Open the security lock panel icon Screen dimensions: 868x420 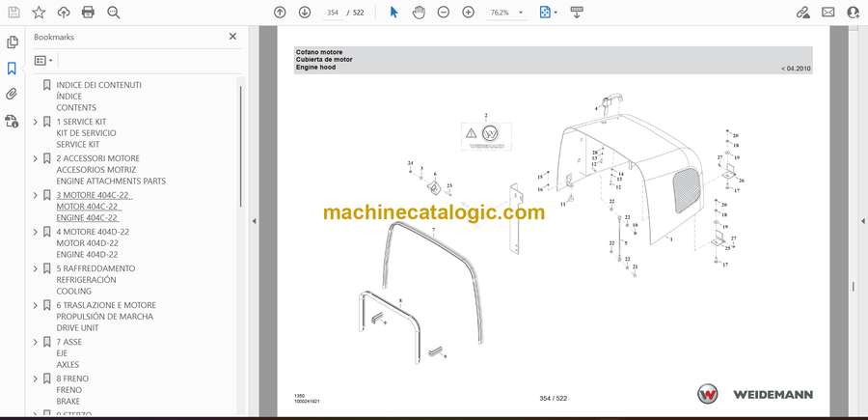pyautogui.click(x=12, y=121)
